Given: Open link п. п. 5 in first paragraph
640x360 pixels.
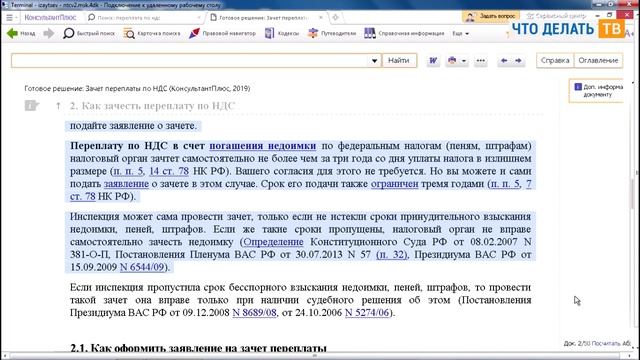Looking at the screenshot, I should [x=128, y=171].
